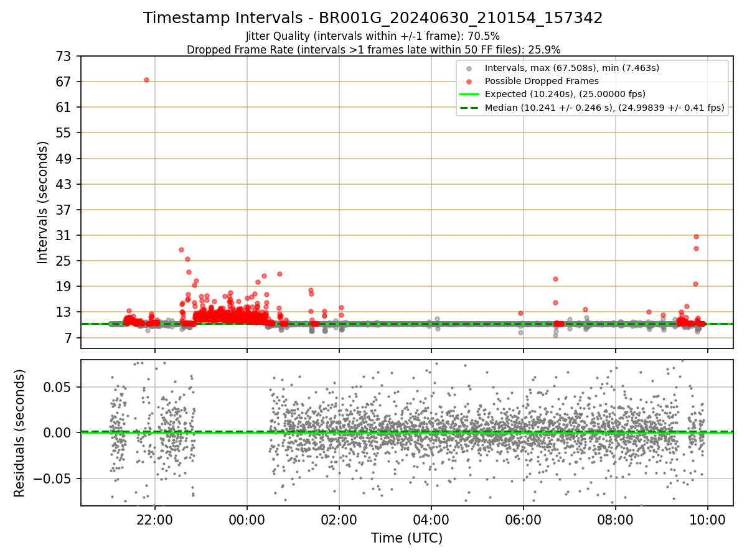Click the legend entry 'Intervals, max (67.508s), min (7.463s)'
Viewport: 747px width, 560px height.
tap(572, 68)
